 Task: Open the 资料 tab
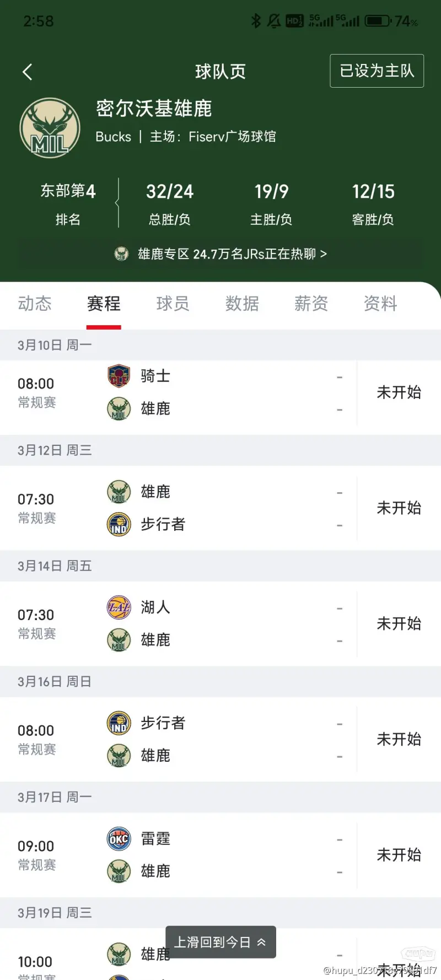pos(380,304)
